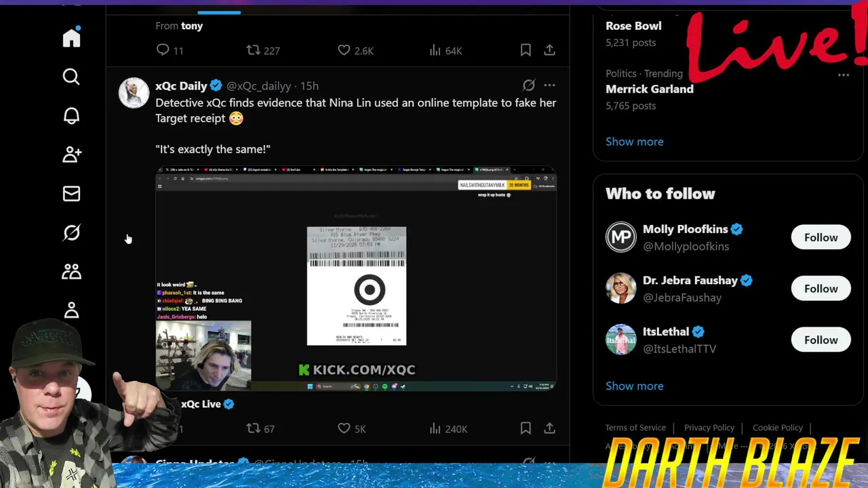Open the Explore search icon

coord(71,77)
